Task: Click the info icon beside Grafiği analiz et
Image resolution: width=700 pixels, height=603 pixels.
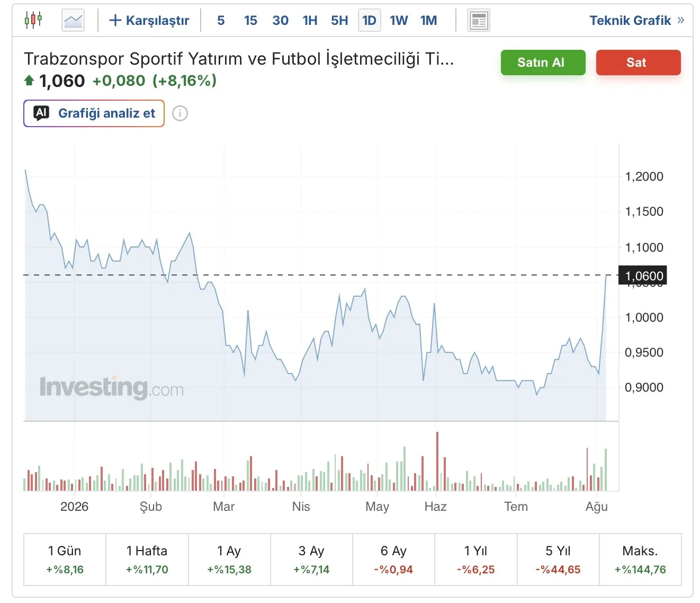Action: pos(180,113)
